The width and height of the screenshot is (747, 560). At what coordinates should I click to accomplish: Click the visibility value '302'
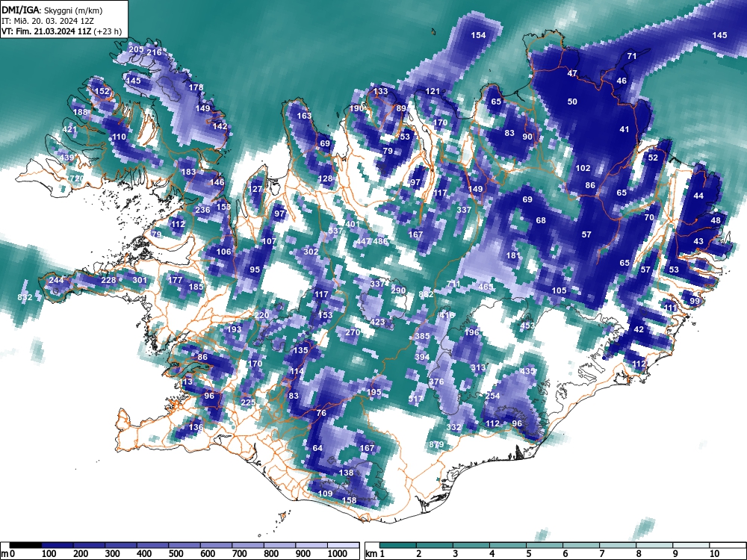[x=311, y=252]
